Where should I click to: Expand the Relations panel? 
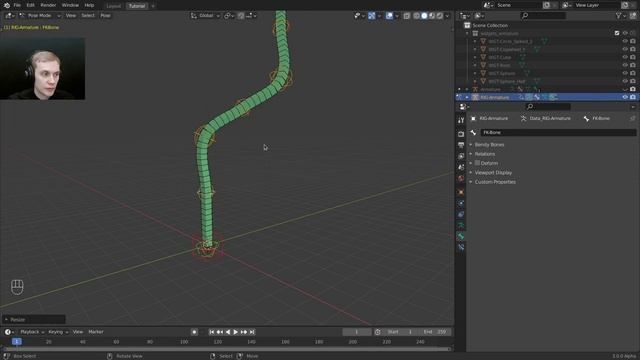pyautogui.click(x=485, y=154)
